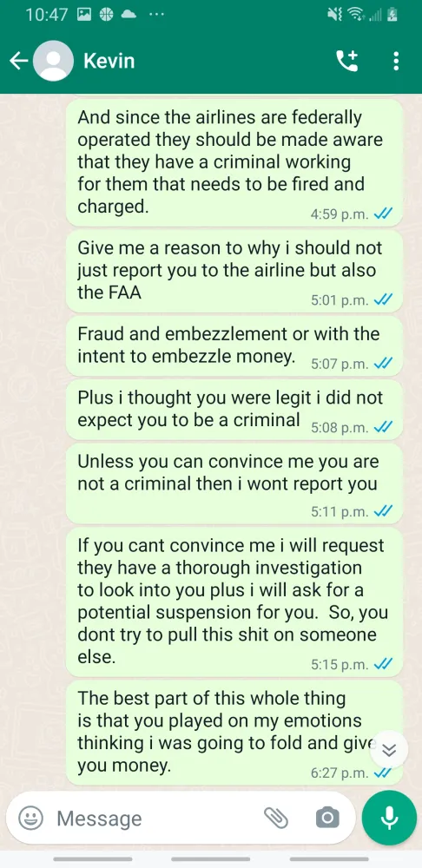422x868 pixels.
Task: Open the three-dot more options menu
Action: (x=396, y=61)
